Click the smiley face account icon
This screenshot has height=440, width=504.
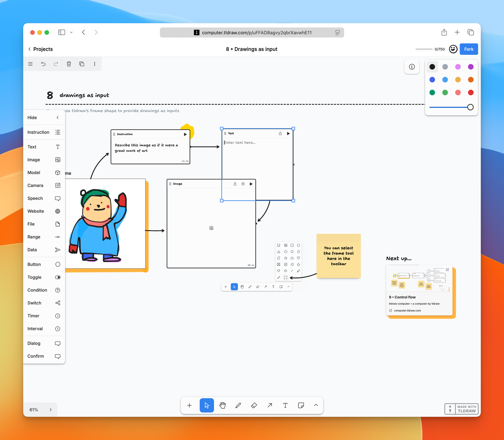coord(453,49)
